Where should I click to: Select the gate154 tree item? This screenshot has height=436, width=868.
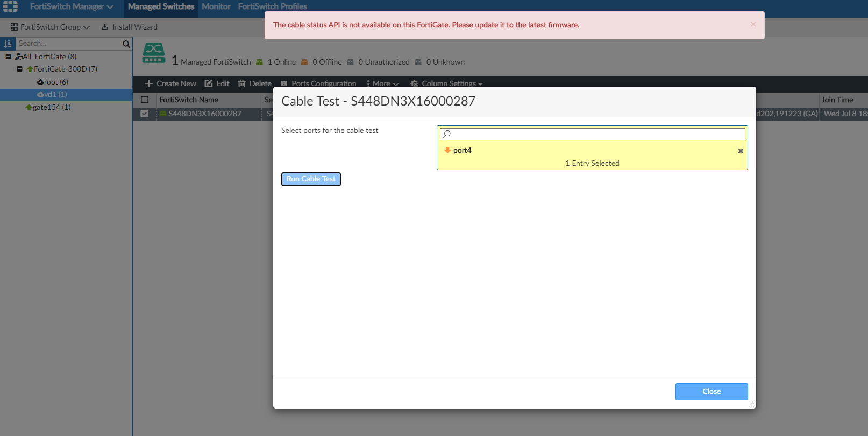(52, 107)
